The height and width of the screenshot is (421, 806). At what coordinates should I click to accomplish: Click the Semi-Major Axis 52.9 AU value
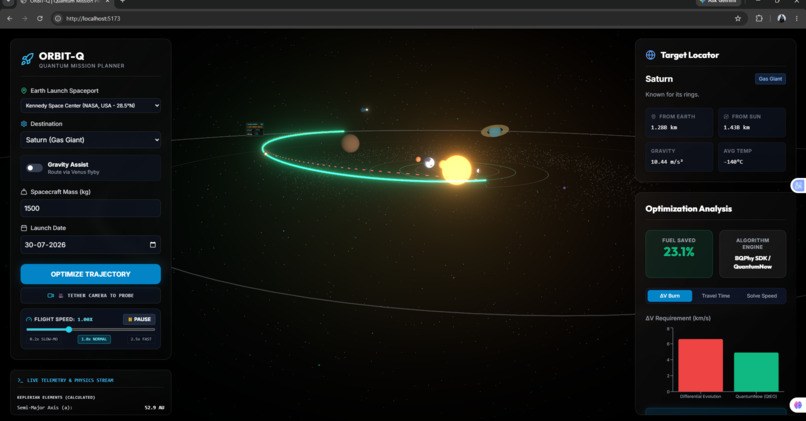pos(154,408)
